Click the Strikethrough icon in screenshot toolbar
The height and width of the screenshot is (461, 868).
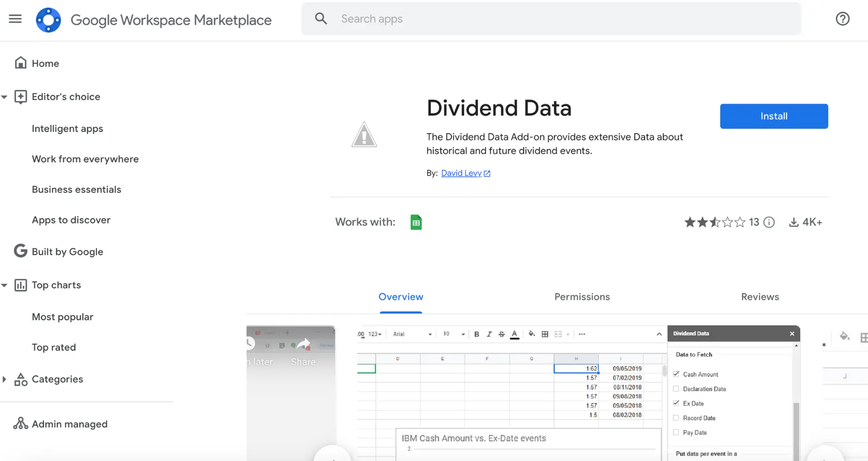point(501,334)
